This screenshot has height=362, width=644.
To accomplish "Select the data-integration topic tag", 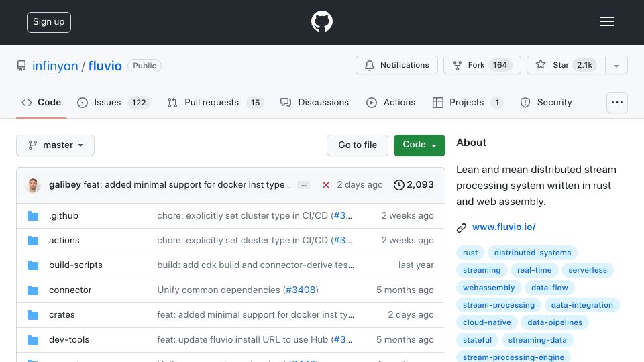I will pyautogui.click(x=582, y=306).
